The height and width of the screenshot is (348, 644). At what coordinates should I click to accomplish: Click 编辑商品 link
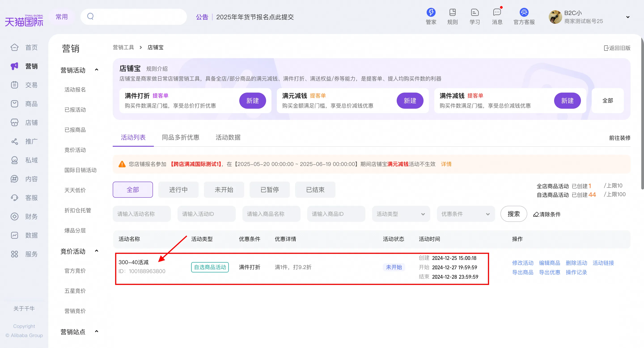click(x=549, y=263)
